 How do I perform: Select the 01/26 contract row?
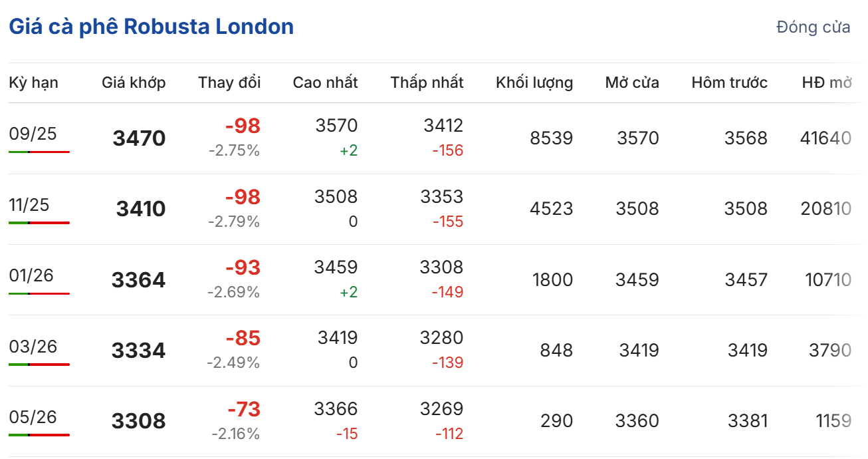point(33,275)
